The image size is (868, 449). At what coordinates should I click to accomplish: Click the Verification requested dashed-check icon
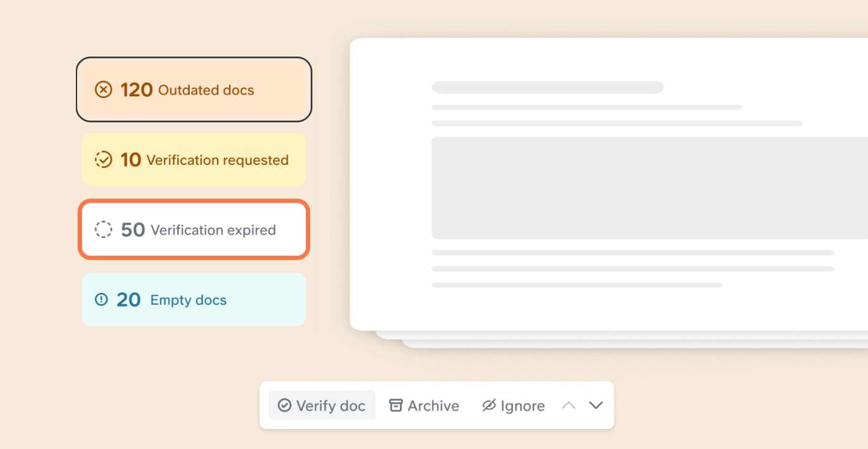[103, 160]
